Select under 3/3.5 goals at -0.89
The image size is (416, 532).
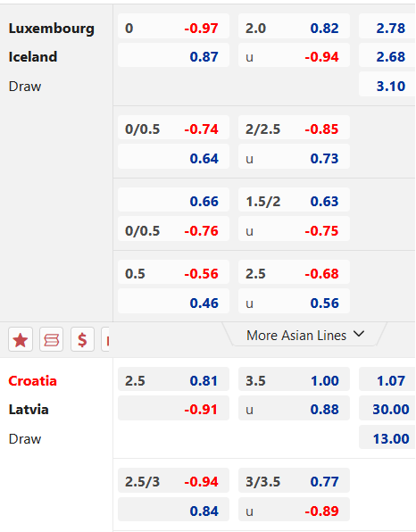point(294,511)
